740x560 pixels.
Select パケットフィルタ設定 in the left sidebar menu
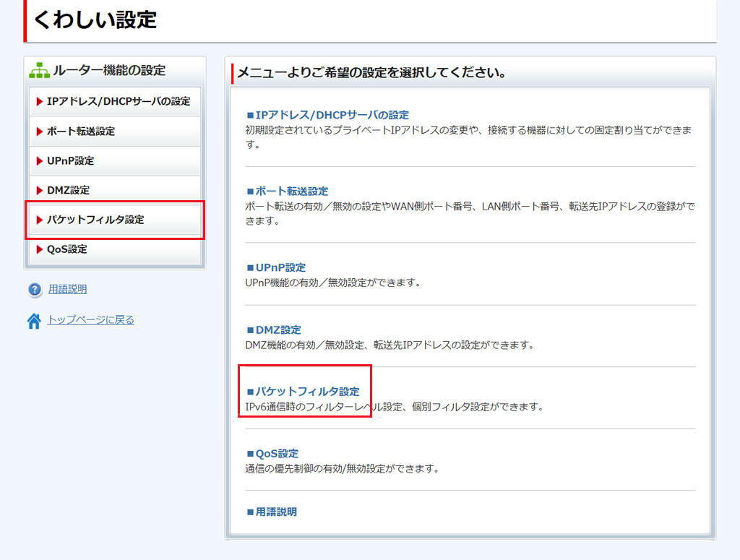coord(95,220)
